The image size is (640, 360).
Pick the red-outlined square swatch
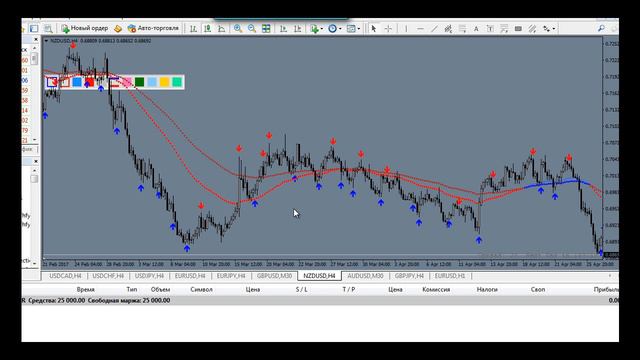click(x=64, y=82)
